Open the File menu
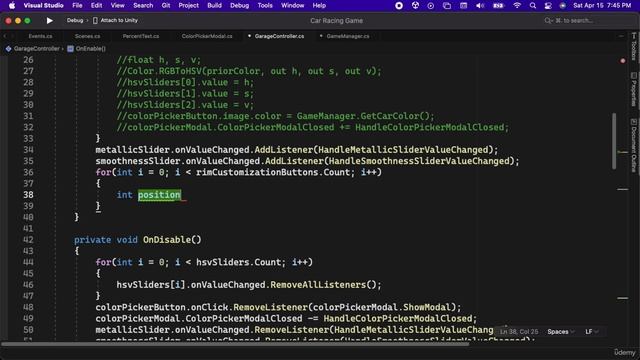The height and width of the screenshot is (360, 640). click(x=77, y=5)
